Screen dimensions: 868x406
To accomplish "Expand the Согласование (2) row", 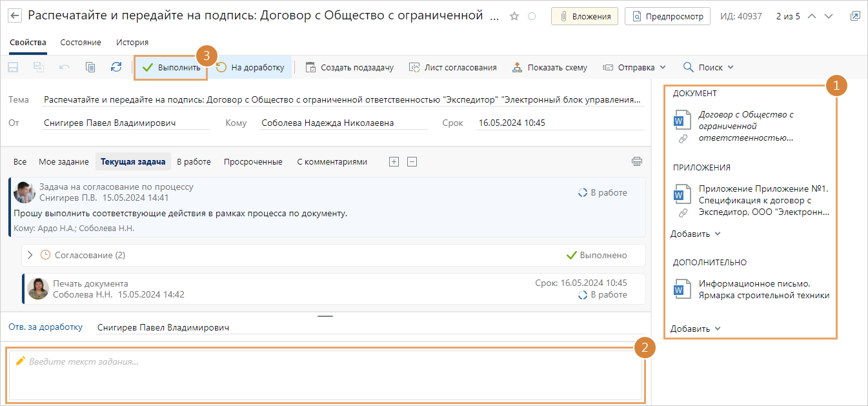I will [30, 255].
